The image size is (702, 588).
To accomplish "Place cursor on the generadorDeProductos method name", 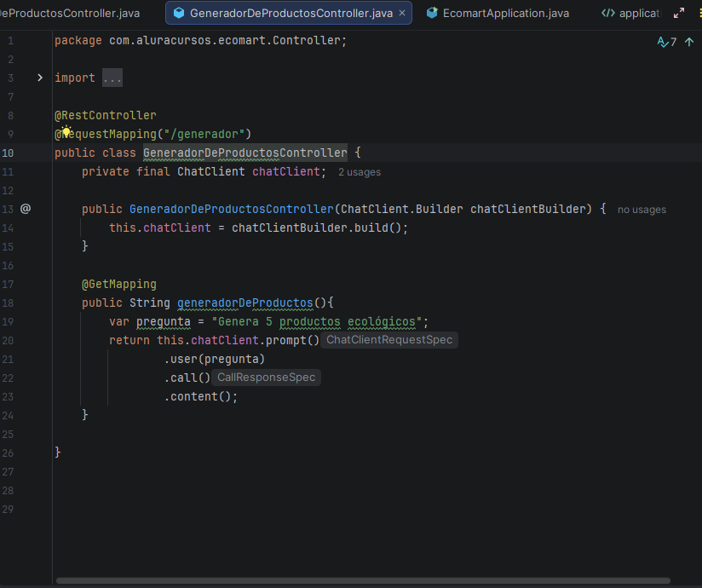I will pos(245,303).
